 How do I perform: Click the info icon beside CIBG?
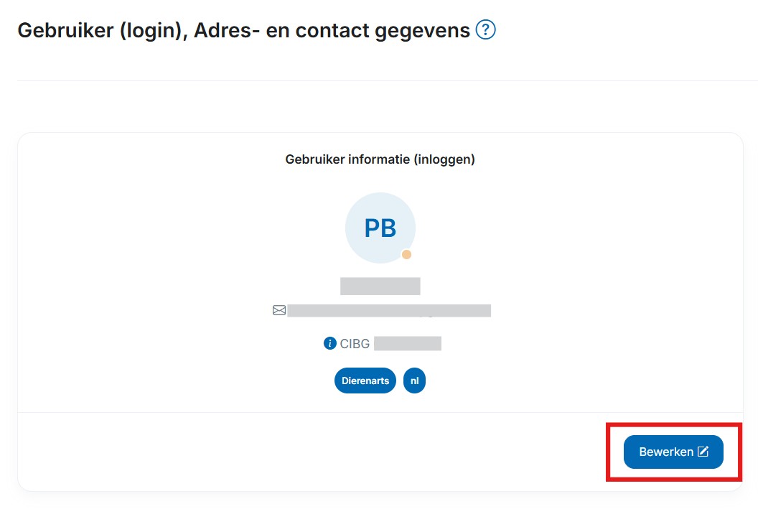pyautogui.click(x=330, y=343)
